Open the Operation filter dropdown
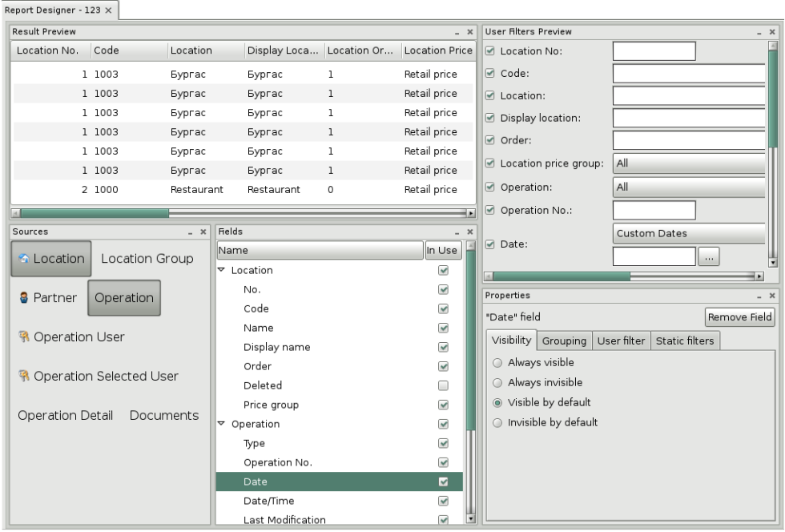Viewport: 785px width, 532px height. click(689, 187)
